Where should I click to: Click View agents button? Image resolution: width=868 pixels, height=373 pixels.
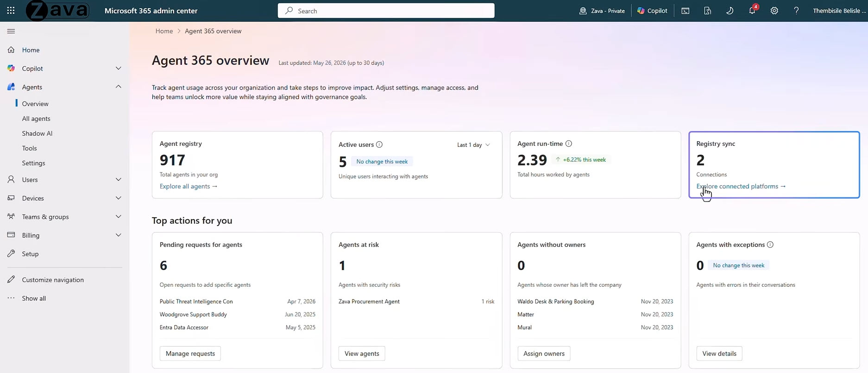pyautogui.click(x=362, y=354)
